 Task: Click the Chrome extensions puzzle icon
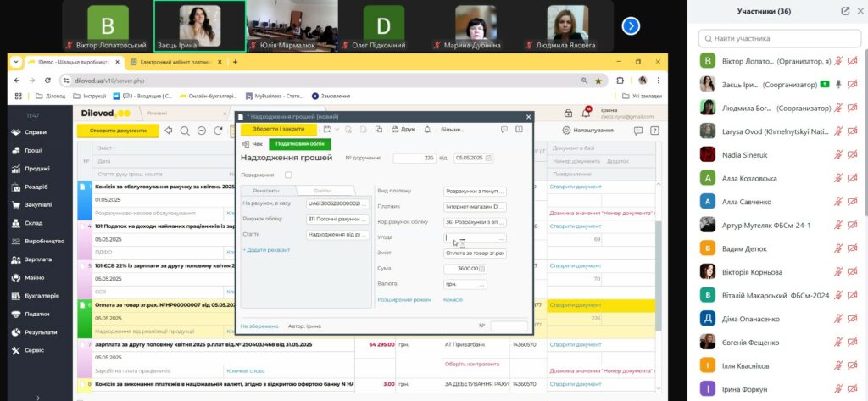pos(620,81)
